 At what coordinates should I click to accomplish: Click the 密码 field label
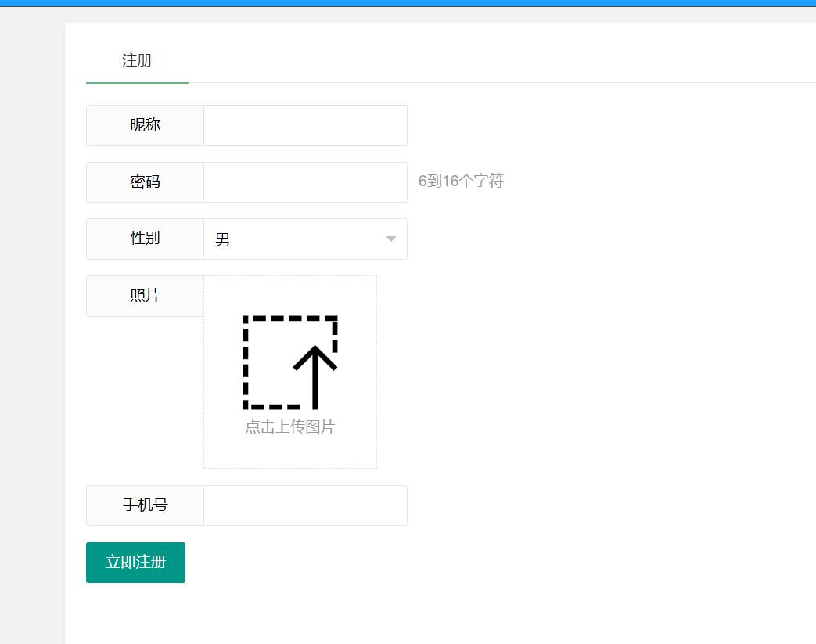coord(145,182)
